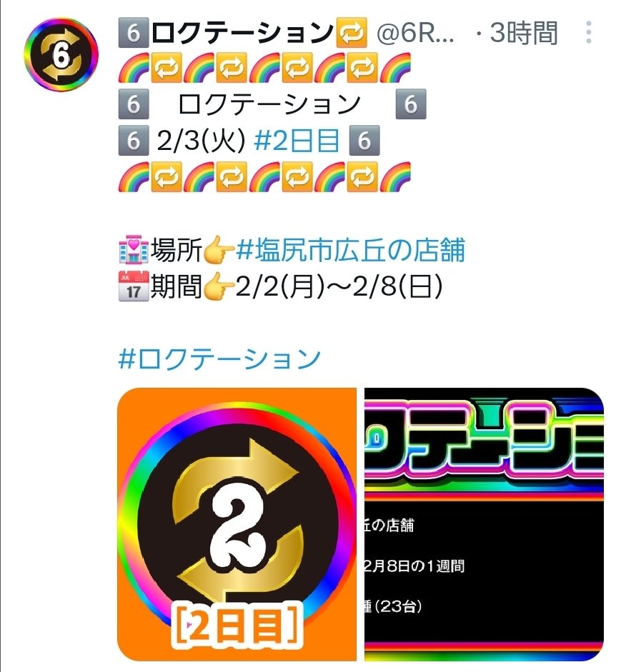
Task: Open the #2日目 hashtag
Action: pyautogui.click(x=297, y=141)
